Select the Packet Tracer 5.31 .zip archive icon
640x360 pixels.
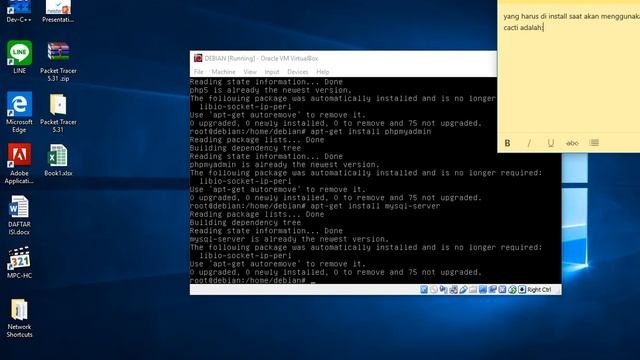tap(58, 61)
